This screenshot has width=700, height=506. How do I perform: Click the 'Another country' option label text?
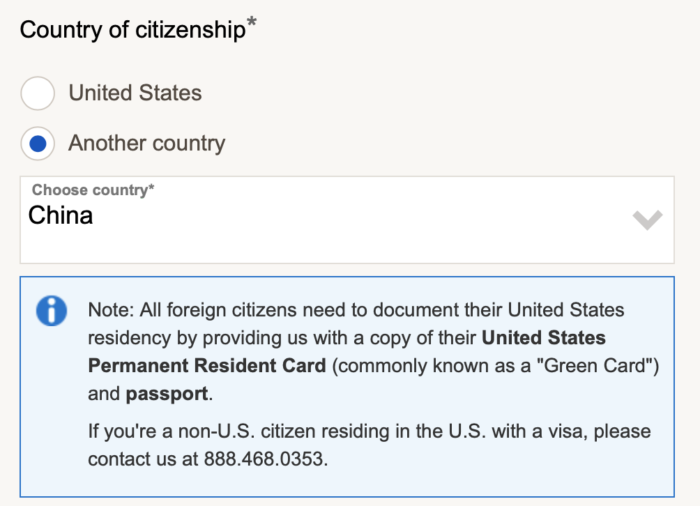click(x=146, y=143)
